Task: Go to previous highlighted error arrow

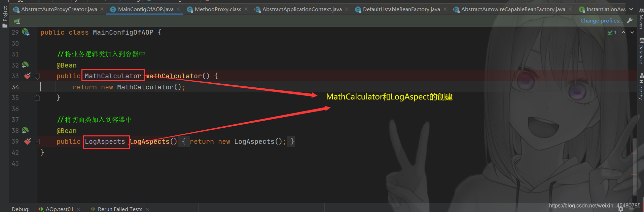Action: (623, 32)
